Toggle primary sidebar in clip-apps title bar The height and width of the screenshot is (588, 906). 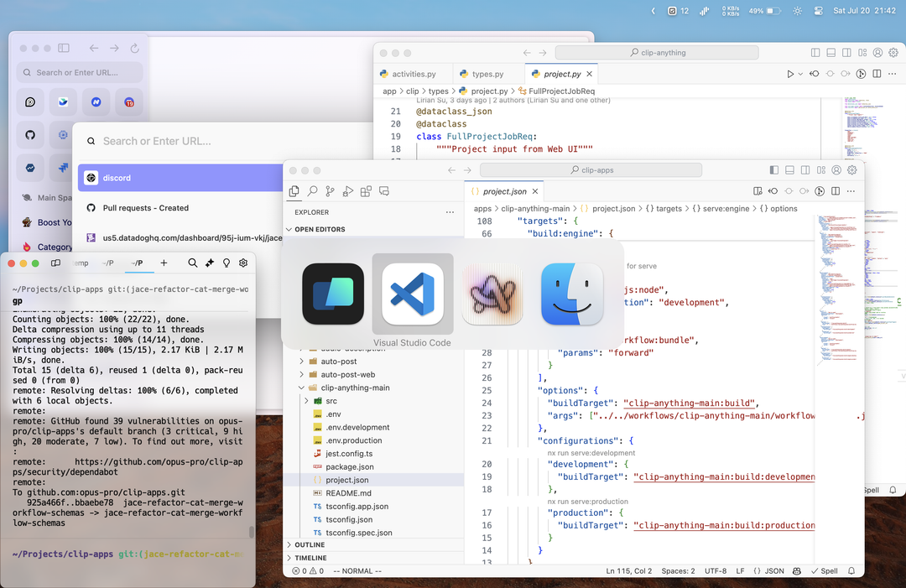click(773, 170)
